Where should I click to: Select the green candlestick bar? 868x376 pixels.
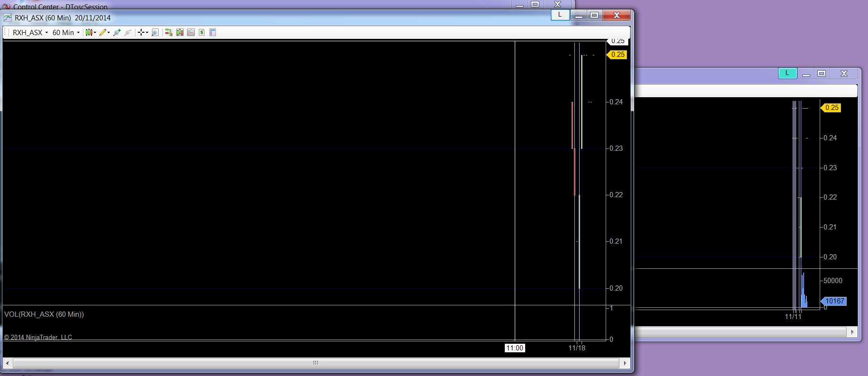click(x=582, y=102)
